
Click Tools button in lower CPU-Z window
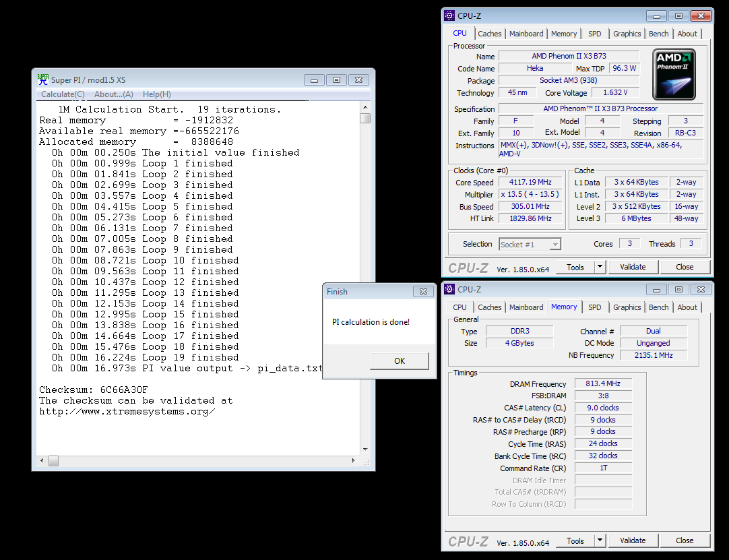point(575,540)
